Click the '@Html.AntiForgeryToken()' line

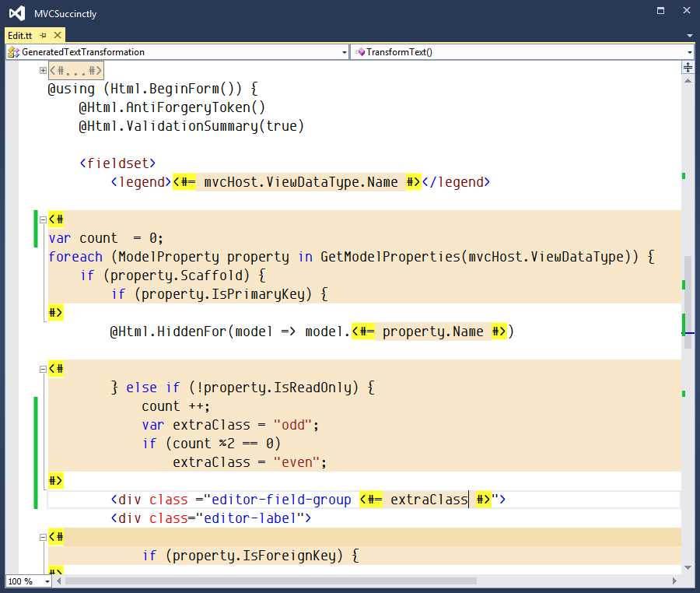172,107
